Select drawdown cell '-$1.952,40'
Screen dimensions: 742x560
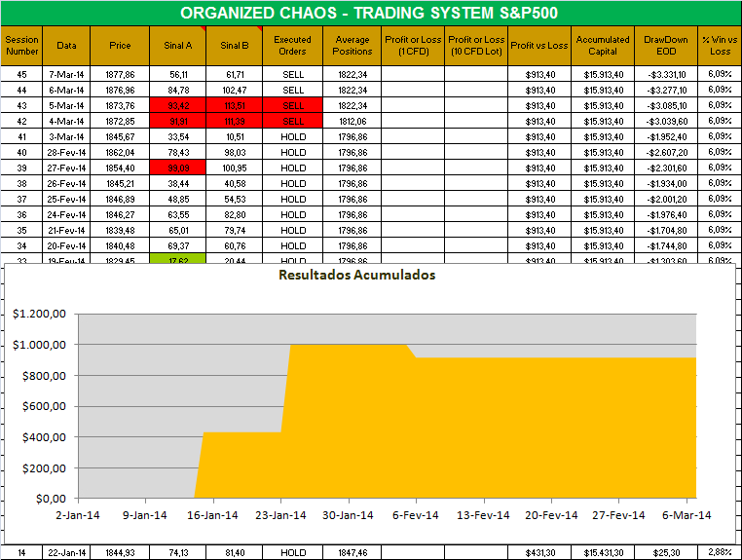[x=666, y=136]
